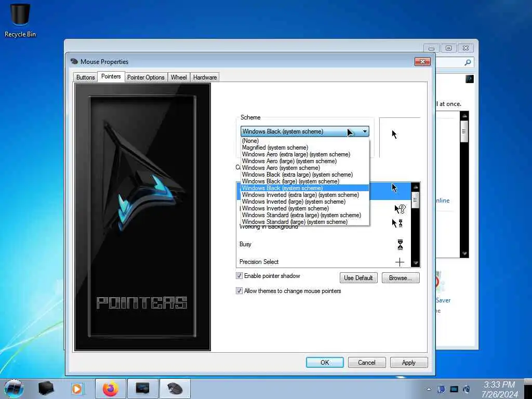Viewport: 532px width, 399px height.
Task: Toggle Allow themes to change mouse pointers
Action: [x=239, y=291]
